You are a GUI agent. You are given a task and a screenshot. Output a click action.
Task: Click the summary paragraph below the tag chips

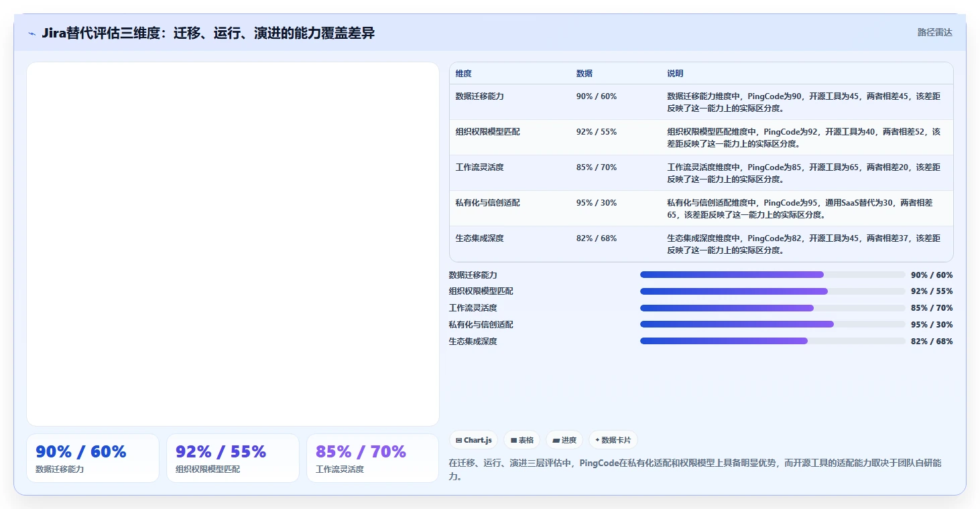click(695, 469)
